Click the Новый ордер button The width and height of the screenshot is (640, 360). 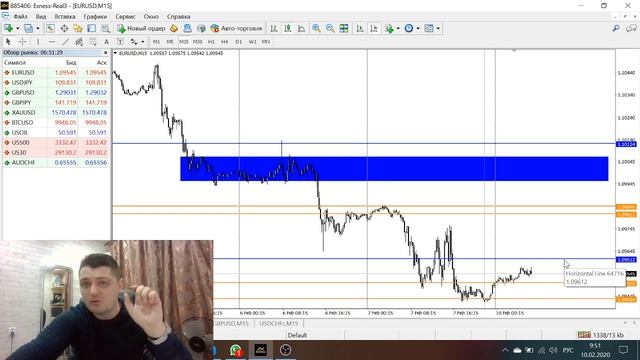click(141, 28)
